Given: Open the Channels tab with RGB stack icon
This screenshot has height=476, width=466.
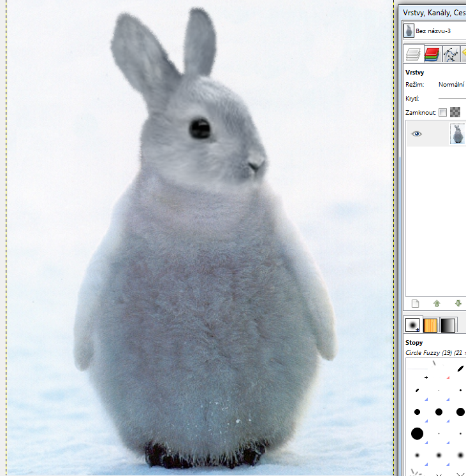Looking at the screenshot, I should click(432, 54).
